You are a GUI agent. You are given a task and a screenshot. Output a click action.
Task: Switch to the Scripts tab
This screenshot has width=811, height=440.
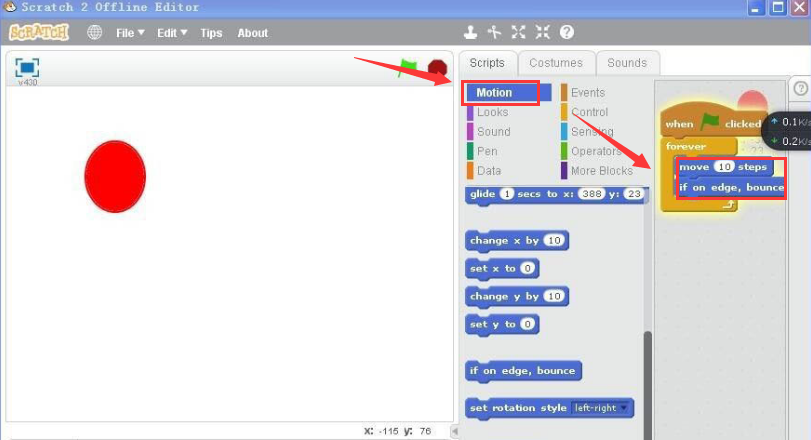pyautogui.click(x=487, y=63)
